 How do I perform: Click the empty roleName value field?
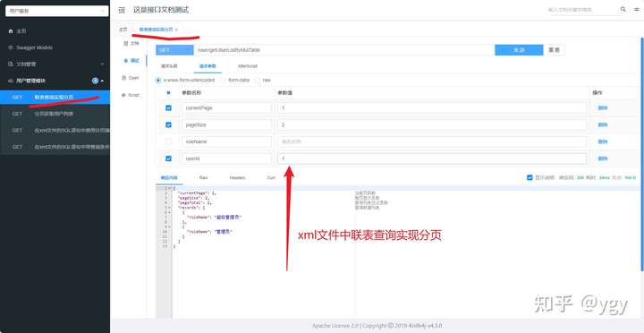point(432,141)
